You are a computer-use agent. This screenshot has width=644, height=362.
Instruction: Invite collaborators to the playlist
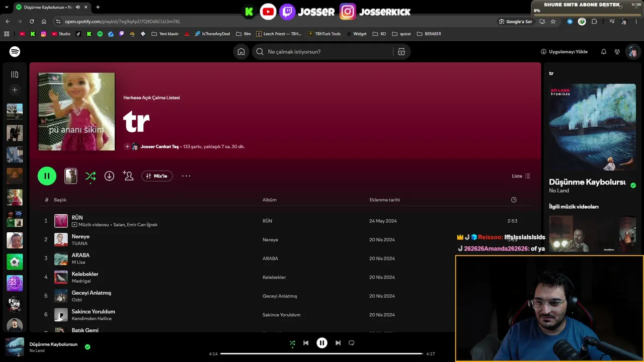pos(128,176)
